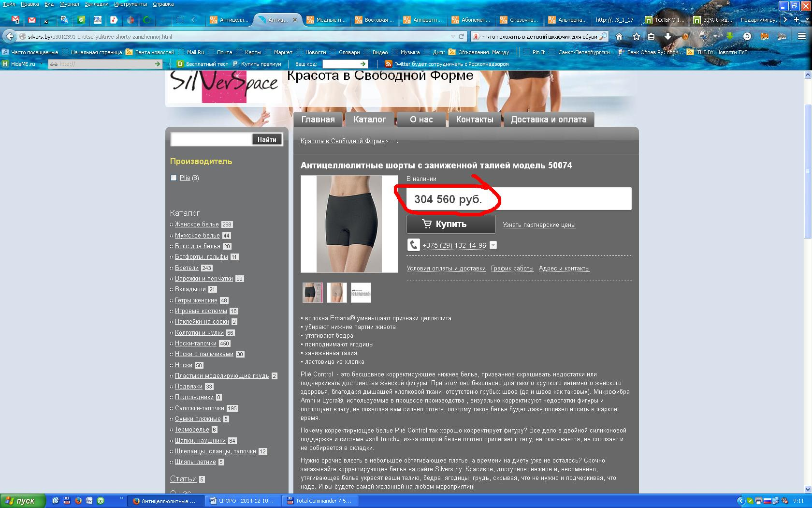This screenshot has height=508, width=812.
Task: Open the downloads arrow icon in toolbar
Action: pyautogui.click(x=667, y=36)
